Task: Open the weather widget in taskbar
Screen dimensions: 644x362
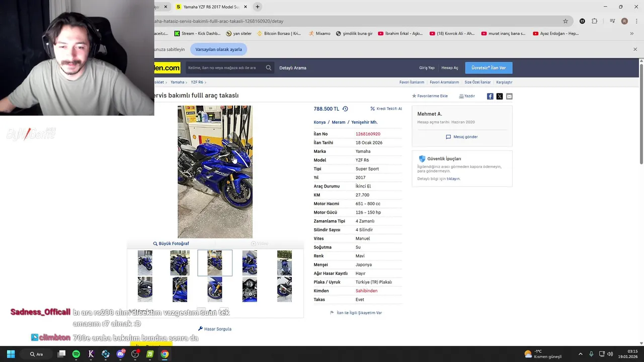Action: point(543,354)
